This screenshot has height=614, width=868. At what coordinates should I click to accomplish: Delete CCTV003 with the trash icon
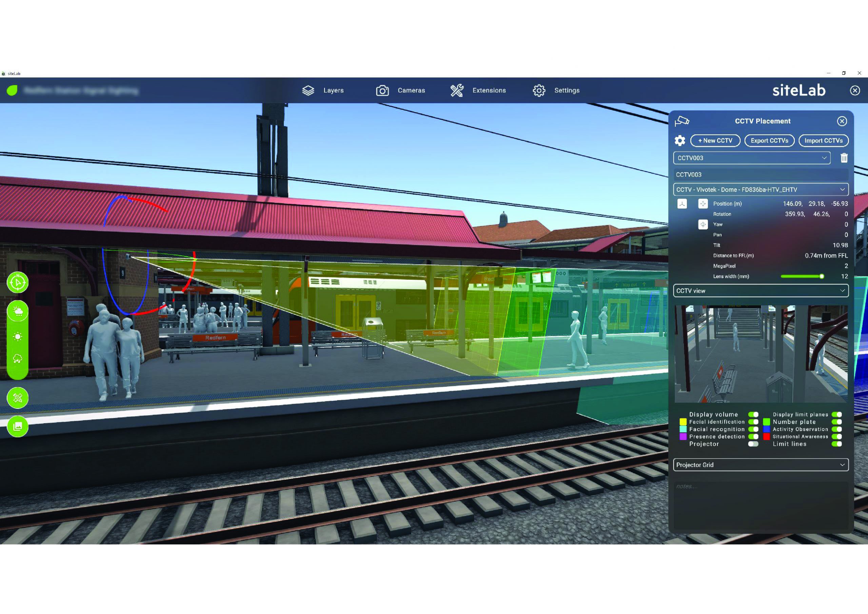pyautogui.click(x=844, y=158)
